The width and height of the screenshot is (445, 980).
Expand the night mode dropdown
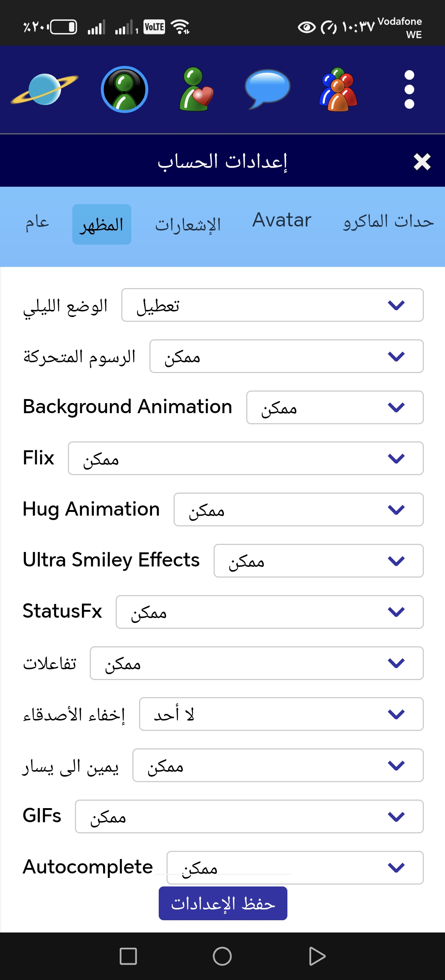(272, 305)
